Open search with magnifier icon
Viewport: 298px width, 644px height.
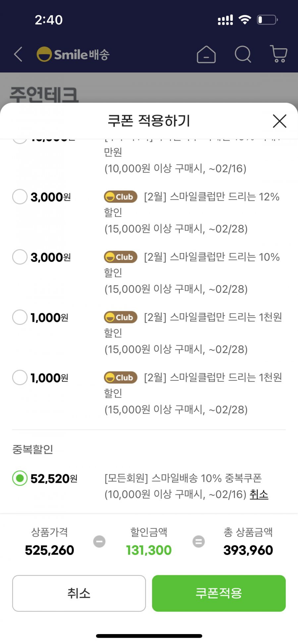tap(243, 54)
